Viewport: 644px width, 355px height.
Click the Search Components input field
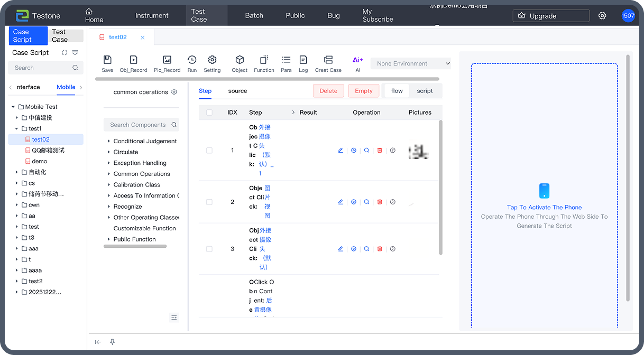pos(137,125)
